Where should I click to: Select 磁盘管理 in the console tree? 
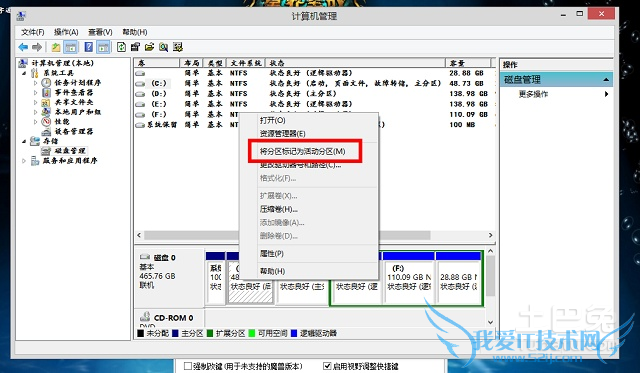(70, 151)
